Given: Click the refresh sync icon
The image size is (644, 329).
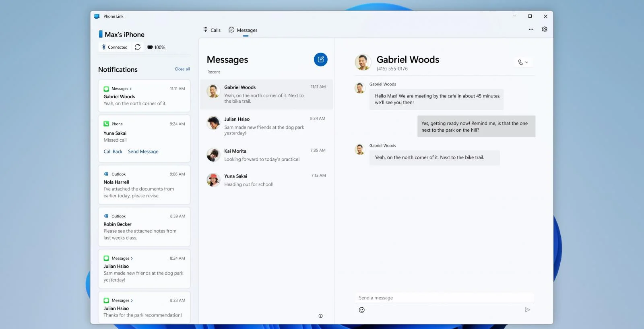Looking at the screenshot, I should tap(138, 47).
